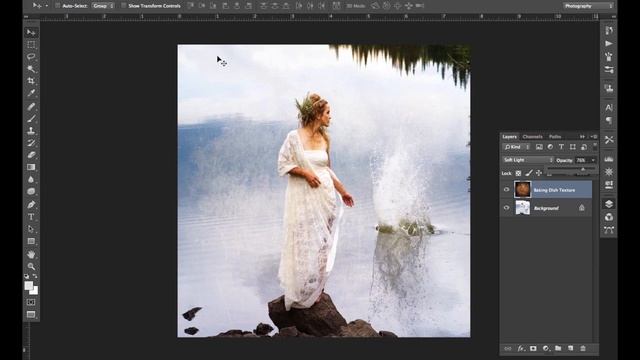Open Character panel from dock
Screen dimensions: 640x360
[x=609, y=107]
